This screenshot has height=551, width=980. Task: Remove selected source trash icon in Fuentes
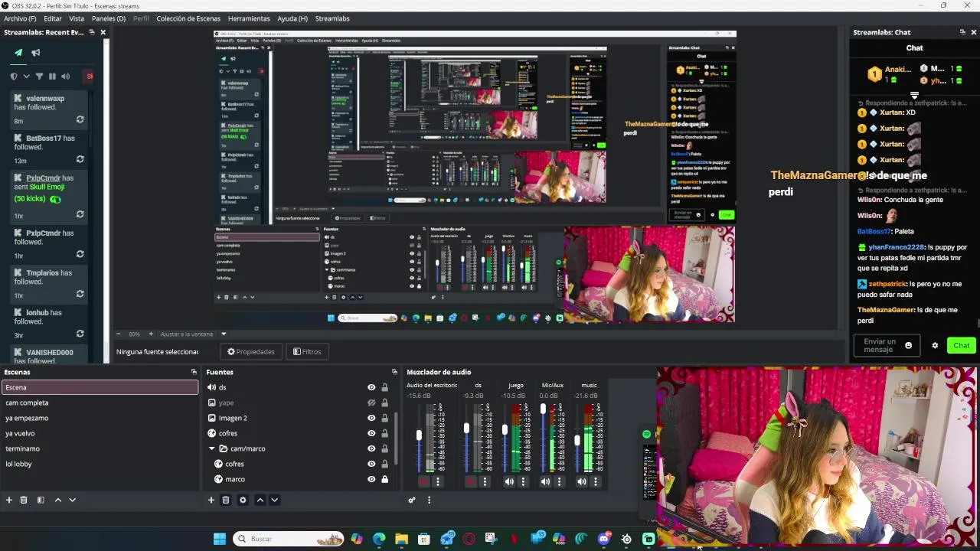(226, 500)
